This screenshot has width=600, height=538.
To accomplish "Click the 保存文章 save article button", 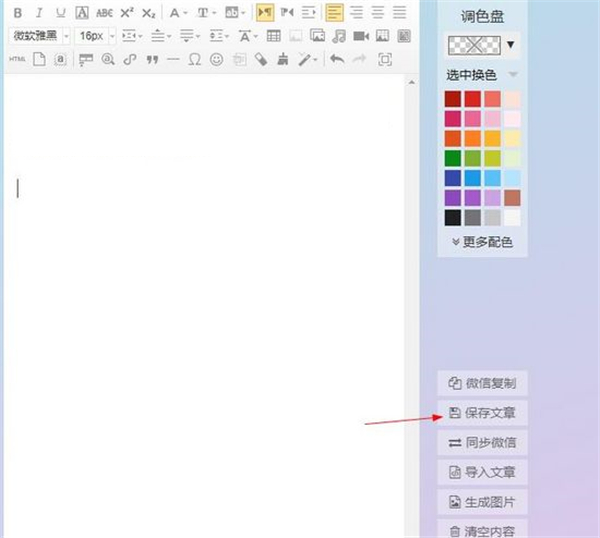I will 482,413.
